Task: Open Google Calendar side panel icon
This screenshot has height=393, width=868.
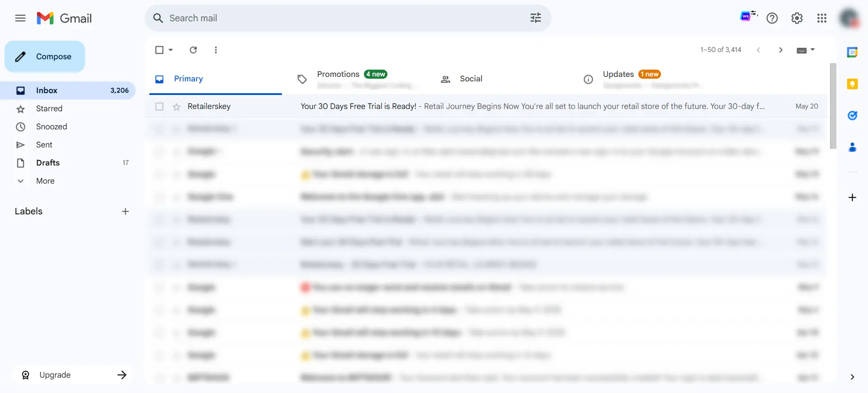Action: 852,52
